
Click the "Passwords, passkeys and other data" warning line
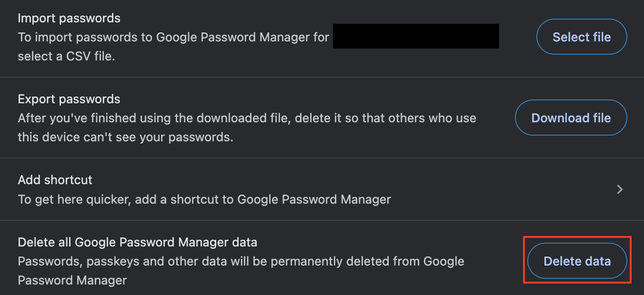(241, 261)
